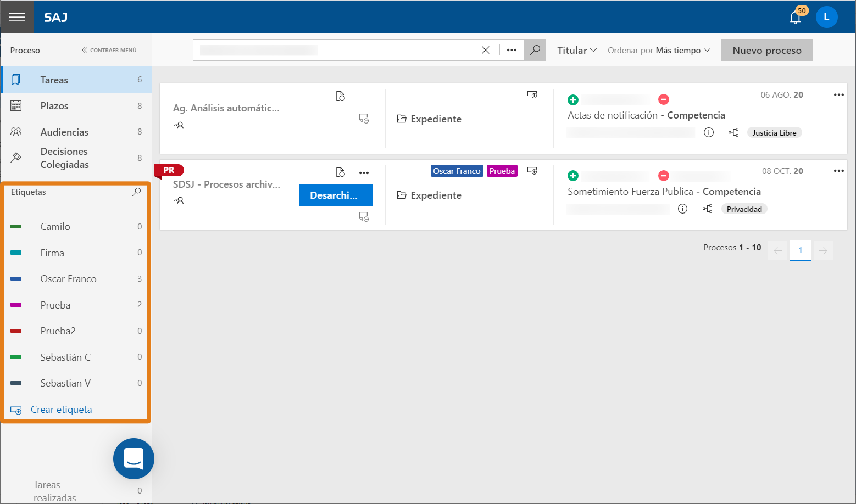Click the Audiencias people icon

point(16,132)
